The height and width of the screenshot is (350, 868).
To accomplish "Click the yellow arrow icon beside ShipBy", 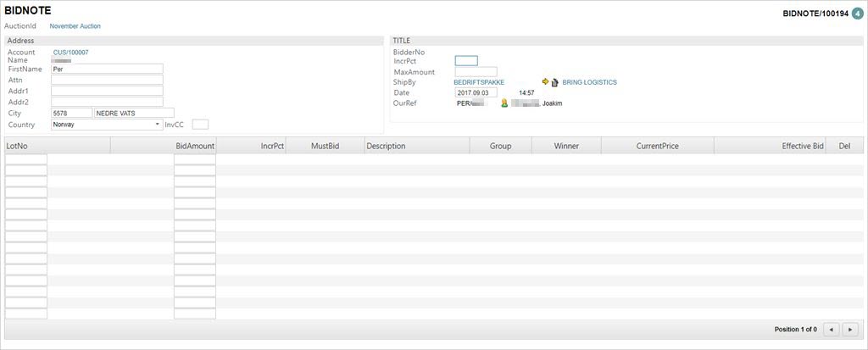I will pyautogui.click(x=545, y=82).
